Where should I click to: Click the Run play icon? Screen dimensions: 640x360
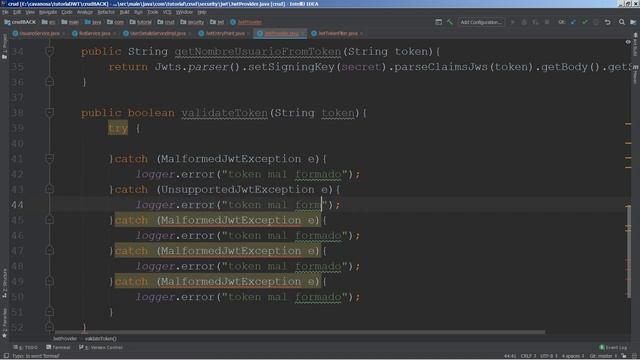(513, 22)
